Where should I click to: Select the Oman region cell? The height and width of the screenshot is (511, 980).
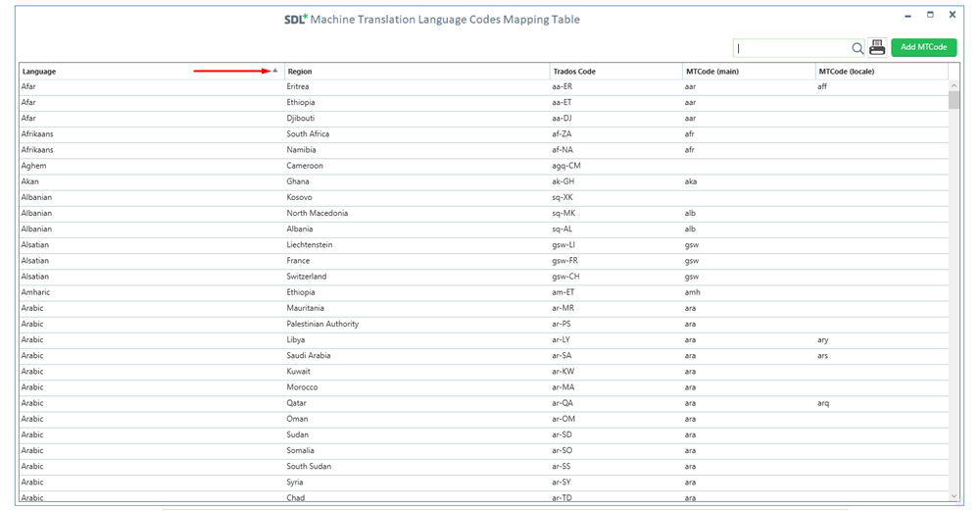tap(297, 419)
